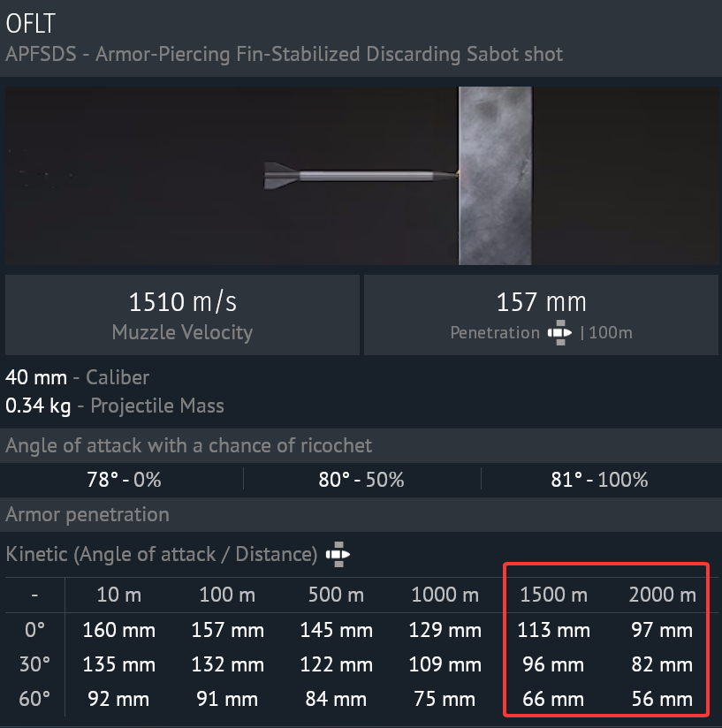Expand the Kinetic angle/distance heading

click(x=162, y=554)
